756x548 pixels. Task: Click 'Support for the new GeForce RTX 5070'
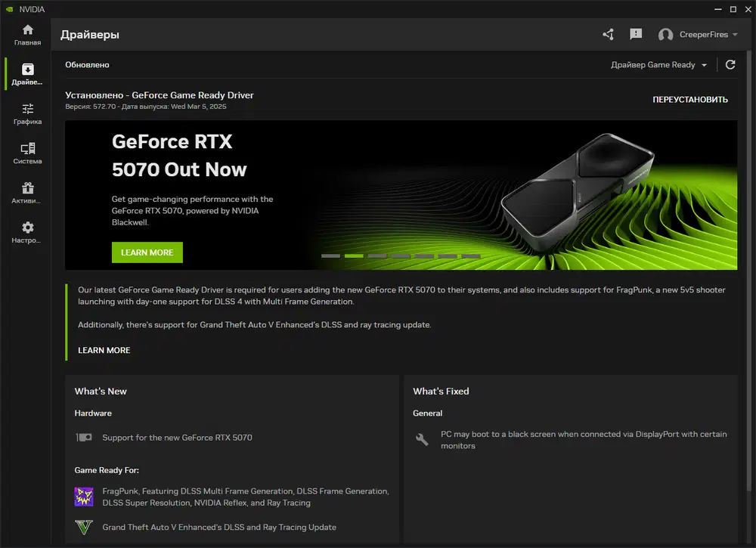point(177,438)
